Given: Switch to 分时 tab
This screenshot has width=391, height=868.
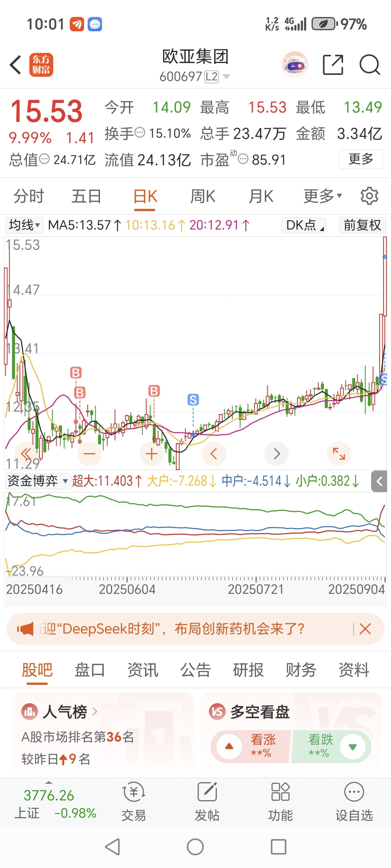Looking at the screenshot, I should point(29,196).
